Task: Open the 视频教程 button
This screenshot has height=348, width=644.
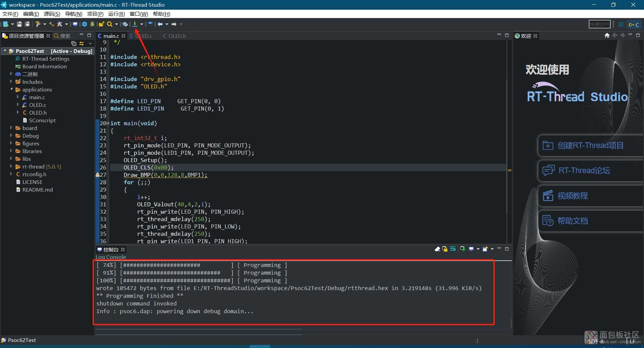Action: (x=590, y=196)
